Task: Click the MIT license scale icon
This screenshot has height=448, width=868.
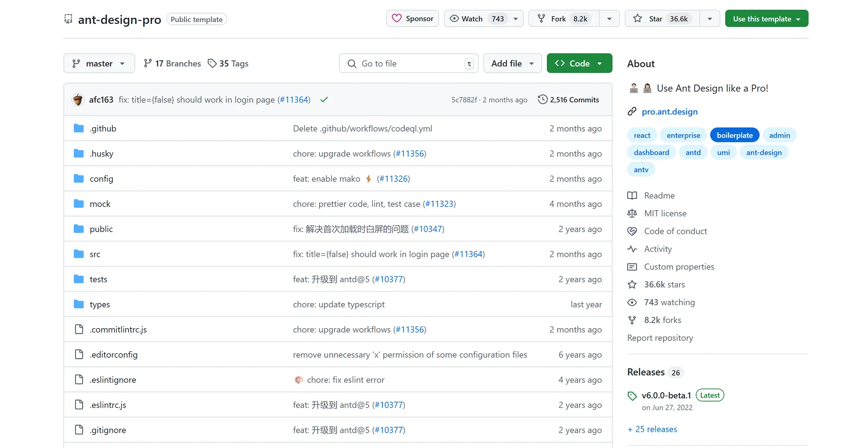Action: (x=632, y=214)
